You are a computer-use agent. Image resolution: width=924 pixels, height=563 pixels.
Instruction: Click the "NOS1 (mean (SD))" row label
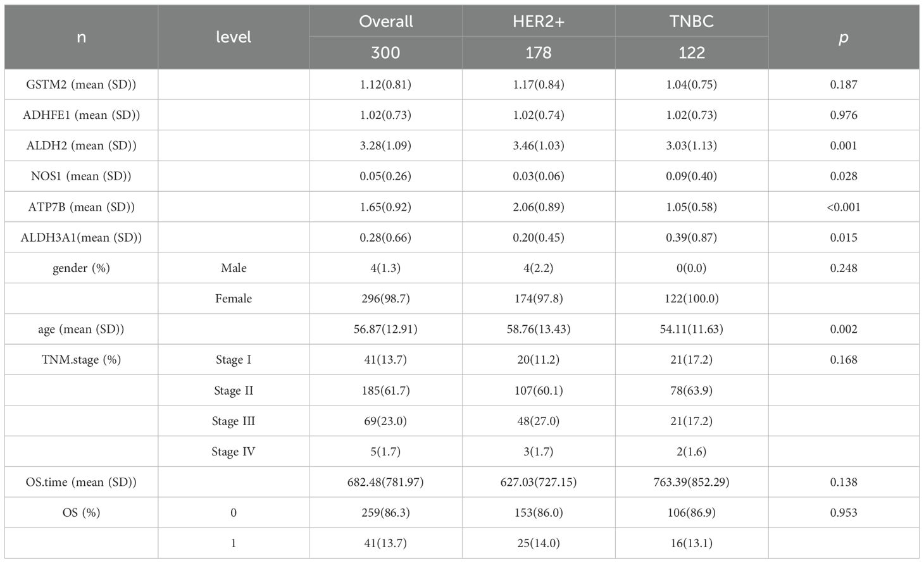click(81, 176)
